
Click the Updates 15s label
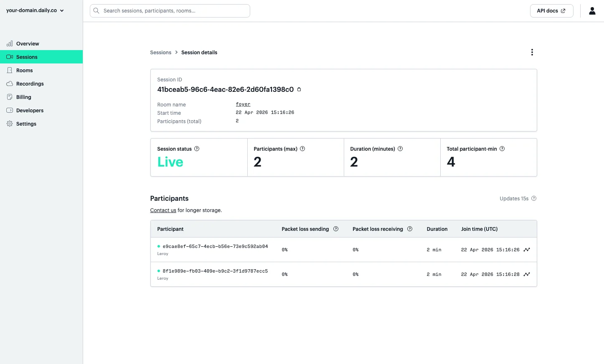[x=514, y=199]
